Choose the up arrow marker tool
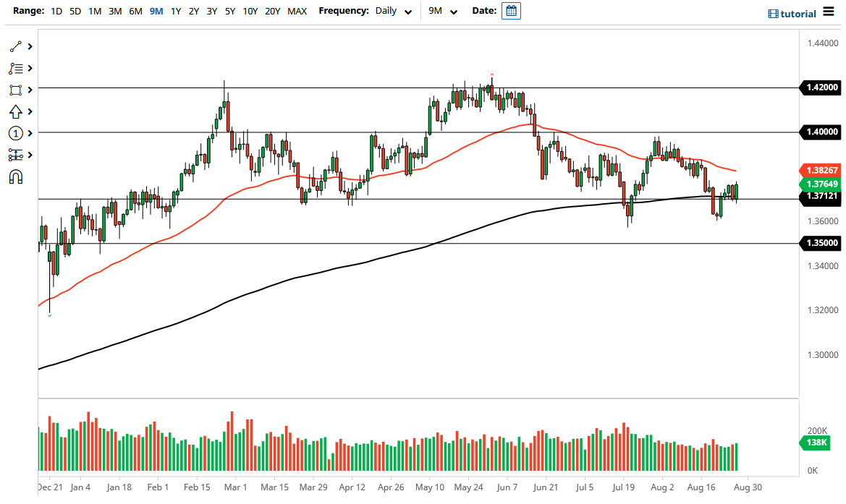This screenshot has width=846, height=504. 16,111
